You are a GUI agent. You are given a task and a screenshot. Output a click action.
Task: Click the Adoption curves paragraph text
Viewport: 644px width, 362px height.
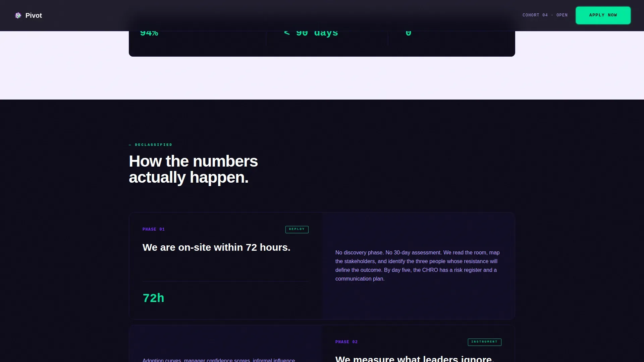[x=219, y=360]
